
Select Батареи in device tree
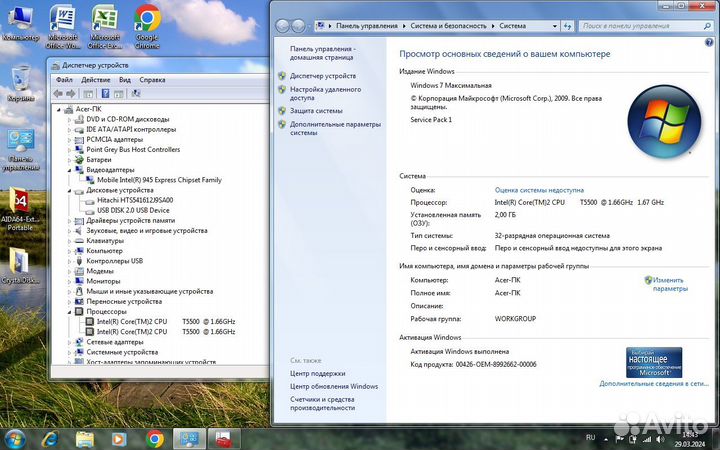(98, 160)
